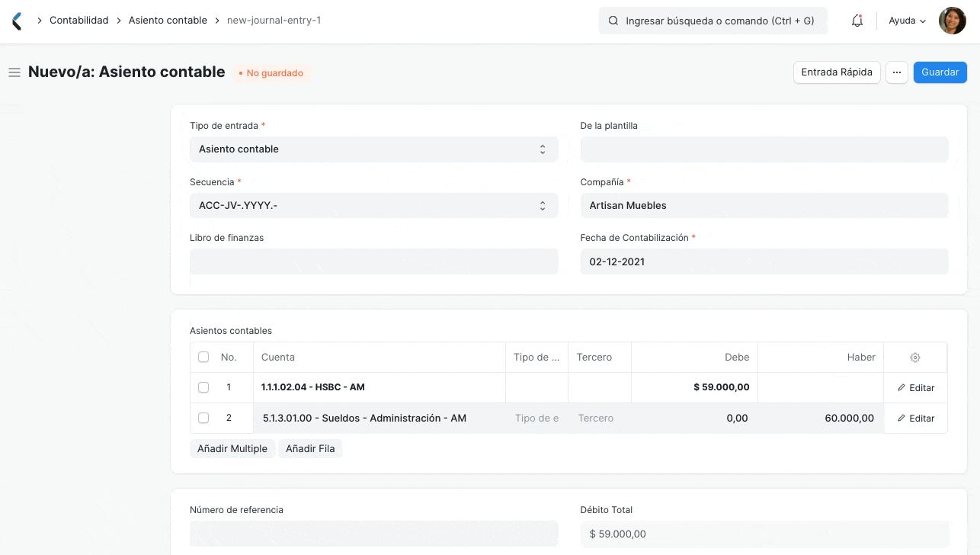Open Tipo de entrada dropdown
The width and height of the screenshot is (980, 555).
tap(373, 149)
